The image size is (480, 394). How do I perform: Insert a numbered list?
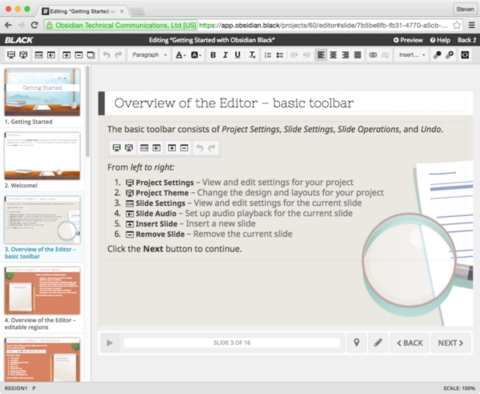coord(268,55)
